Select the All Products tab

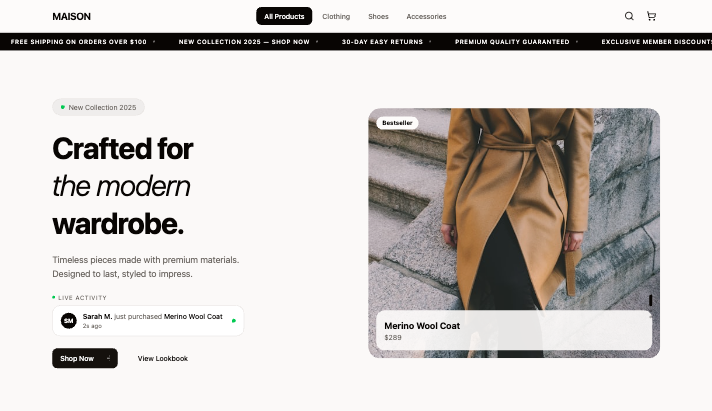pyautogui.click(x=284, y=16)
